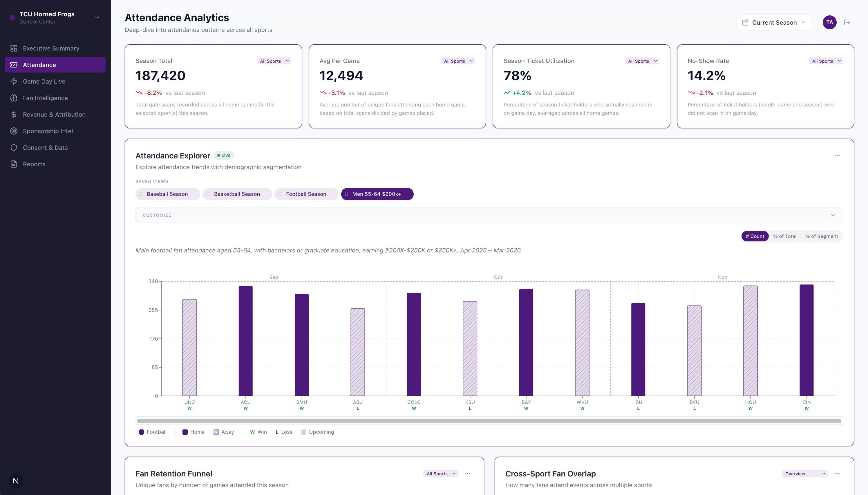
Task: Click the ACU game bar
Action: point(245,341)
